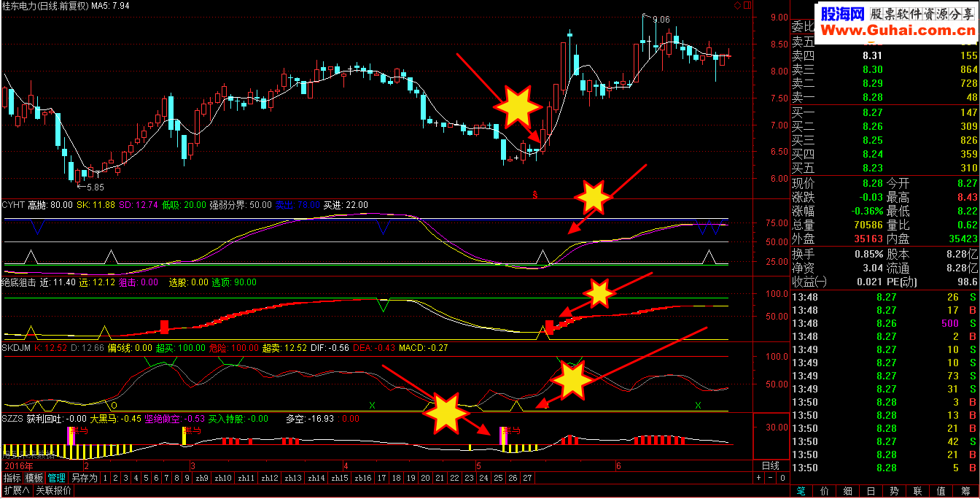Select template tab zh16
The height and width of the screenshot is (499, 980).
click(362, 478)
